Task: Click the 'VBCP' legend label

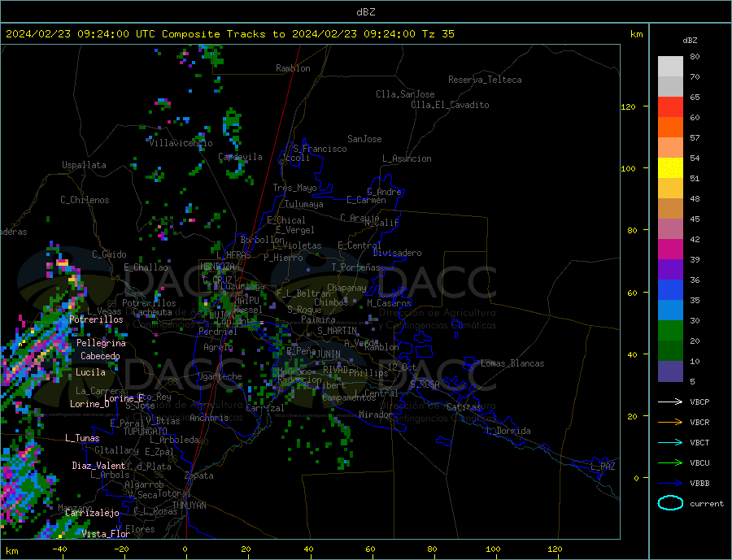Action: point(699,402)
